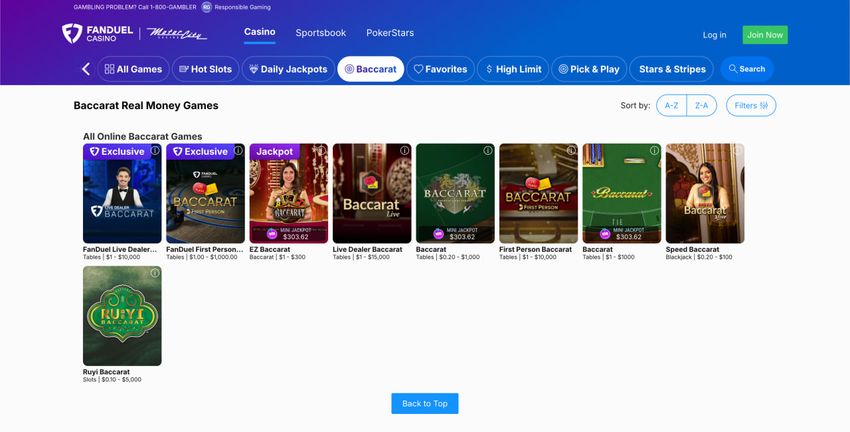The image size is (850, 432).
Task: Click the 'Baccarat Real Money Games' heading
Action: [x=146, y=106]
